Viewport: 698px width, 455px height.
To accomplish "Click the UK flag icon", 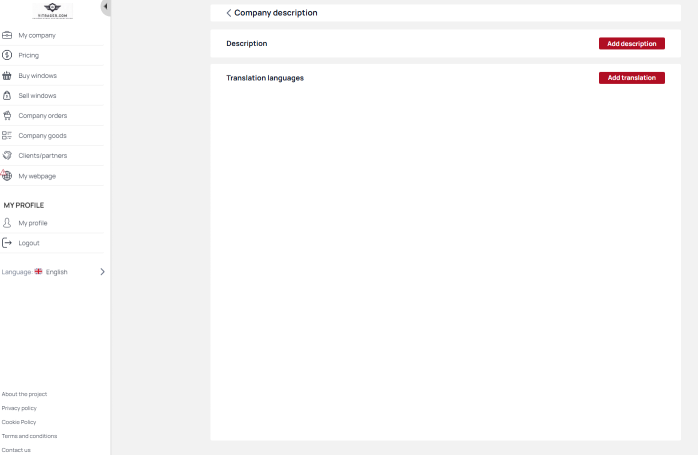I will (38, 272).
